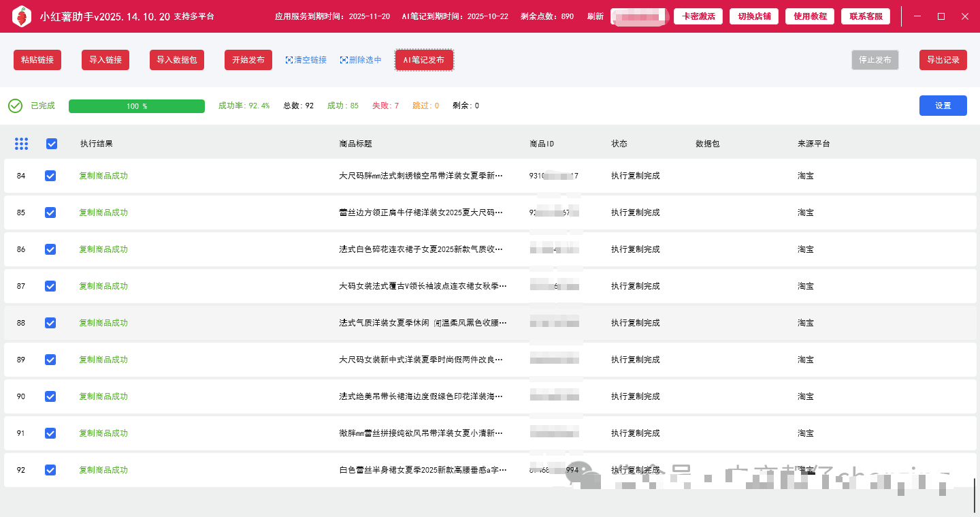This screenshot has width=980, height=517.
Task: Toggle the select-all checkbox in header
Action: coord(52,144)
